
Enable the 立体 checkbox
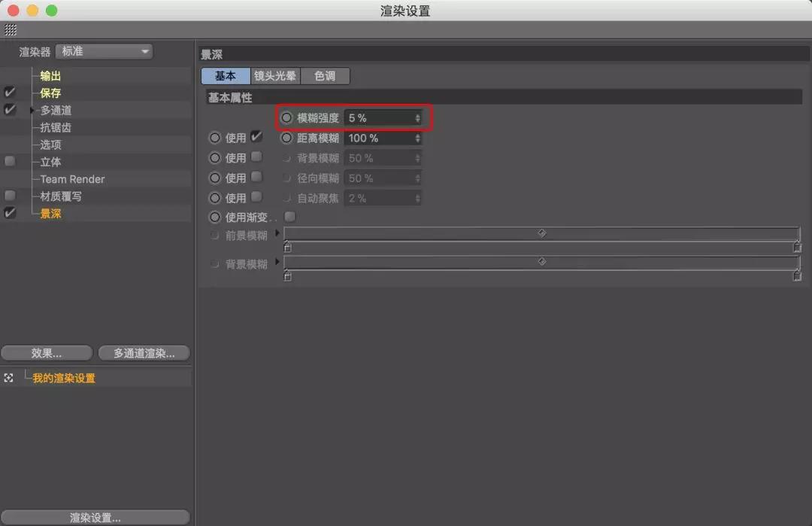tap(10, 161)
